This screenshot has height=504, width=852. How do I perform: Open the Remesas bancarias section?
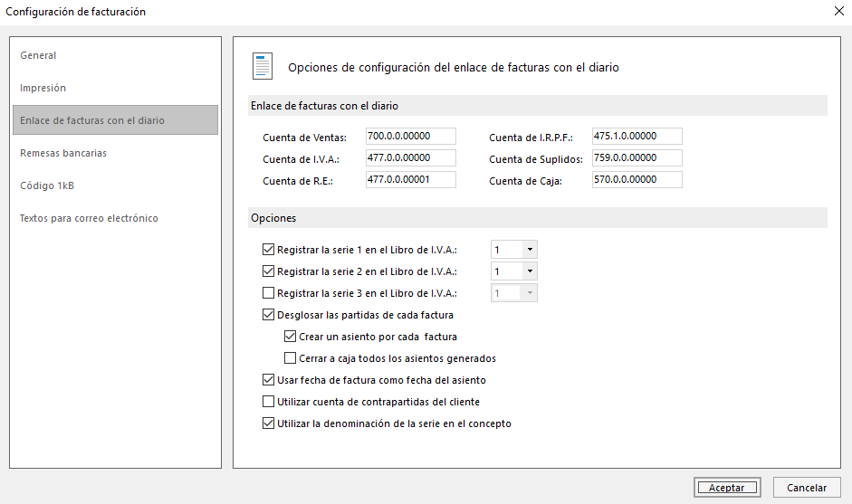coord(115,153)
